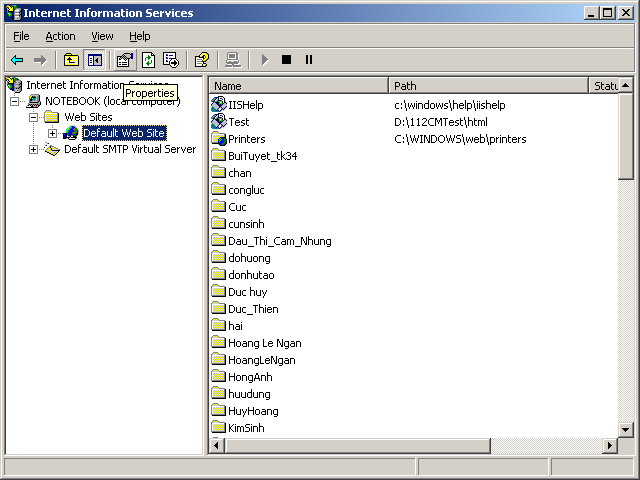Open Properties from the toolbar

pos(125,60)
